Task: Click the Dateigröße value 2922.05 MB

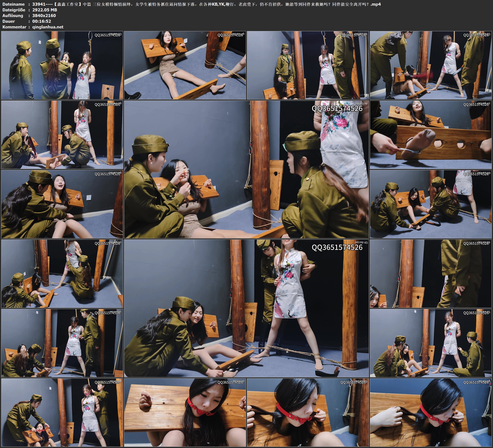Action: pyautogui.click(x=44, y=10)
